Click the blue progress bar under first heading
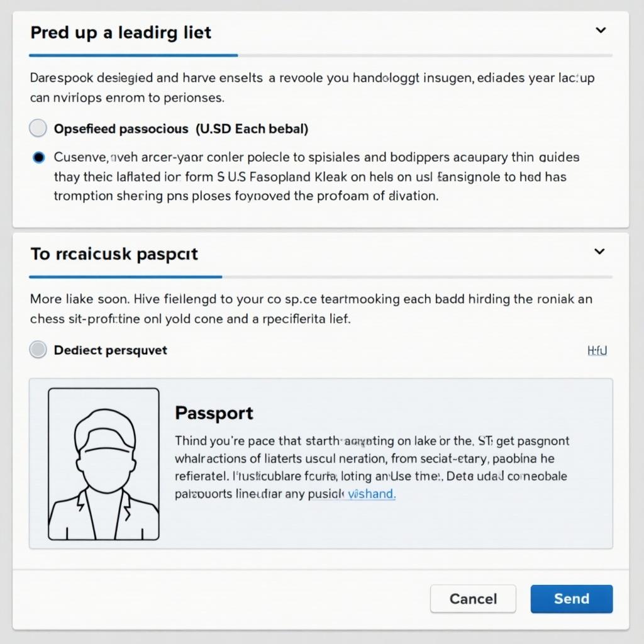The height and width of the screenshot is (644, 644). [133, 55]
